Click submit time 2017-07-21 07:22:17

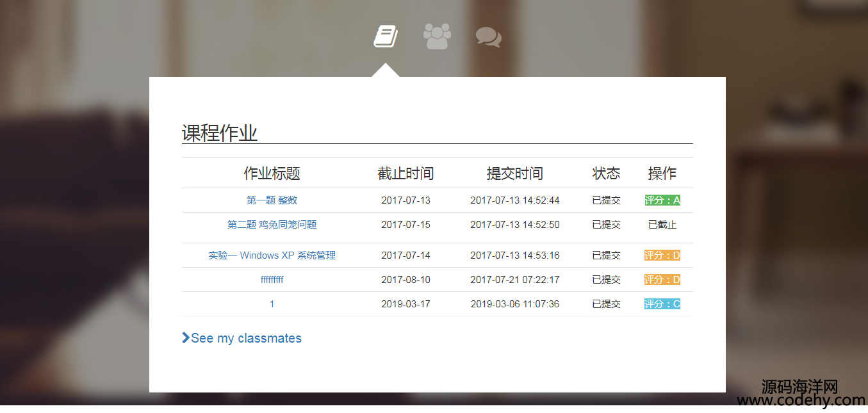click(514, 280)
